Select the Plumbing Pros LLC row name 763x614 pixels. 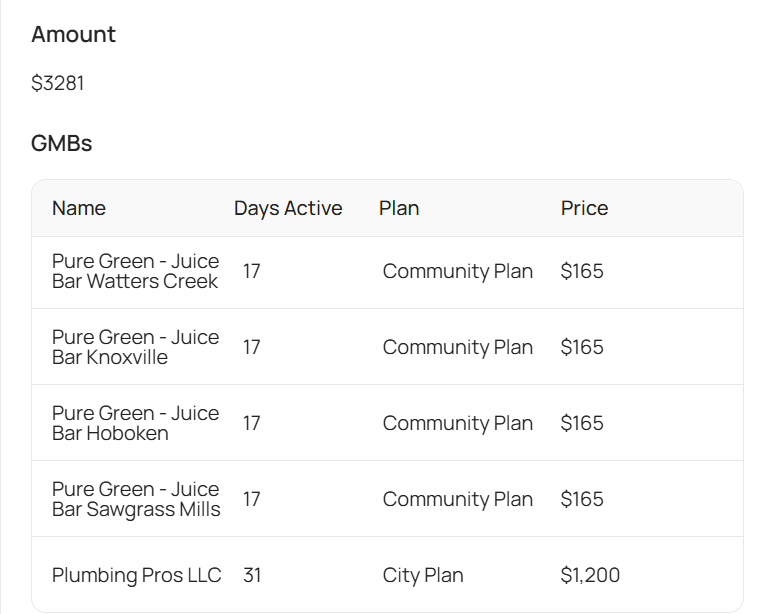(137, 575)
